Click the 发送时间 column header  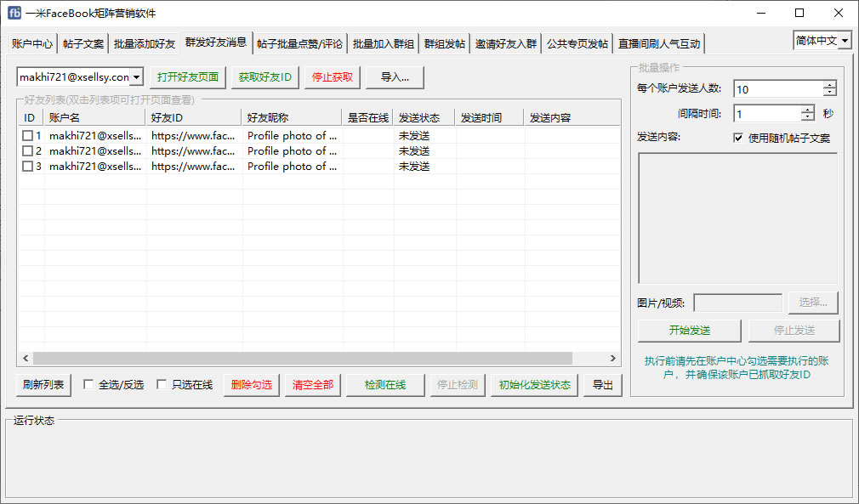pos(490,117)
